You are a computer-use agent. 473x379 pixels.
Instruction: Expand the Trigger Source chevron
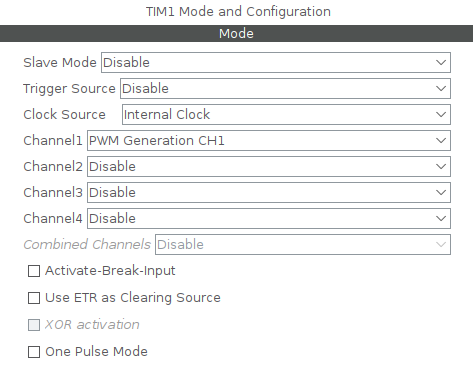click(441, 88)
